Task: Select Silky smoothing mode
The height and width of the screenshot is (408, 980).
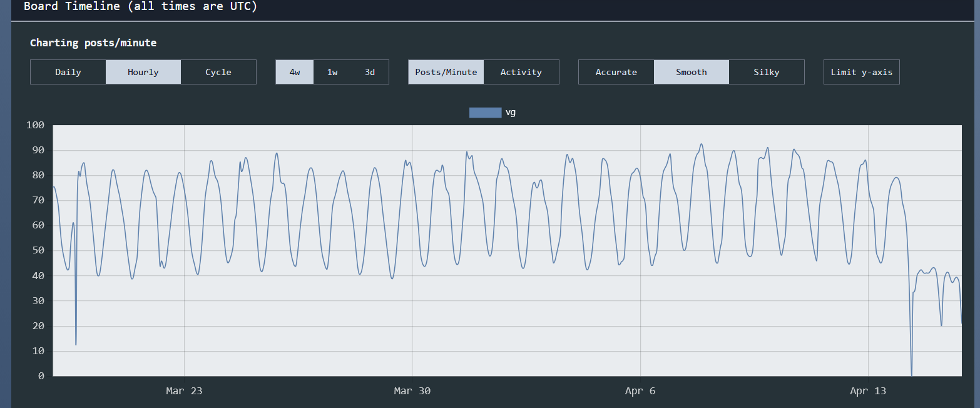Action: (767, 72)
